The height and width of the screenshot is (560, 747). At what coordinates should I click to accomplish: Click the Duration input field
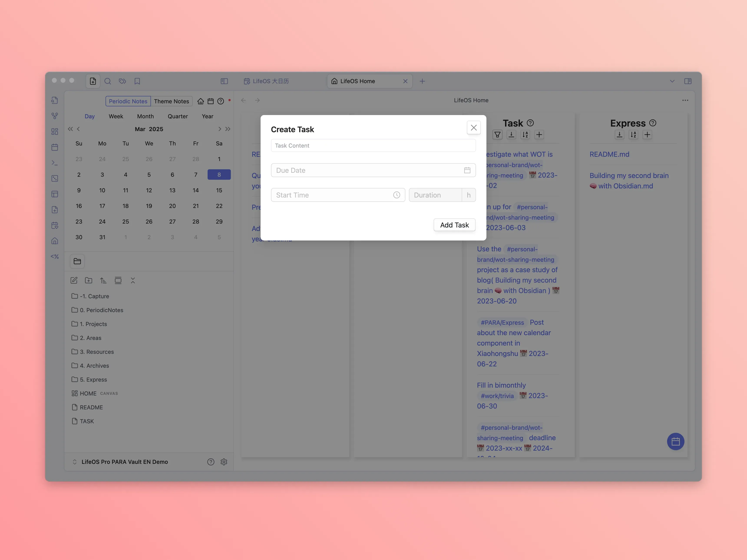click(x=435, y=195)
